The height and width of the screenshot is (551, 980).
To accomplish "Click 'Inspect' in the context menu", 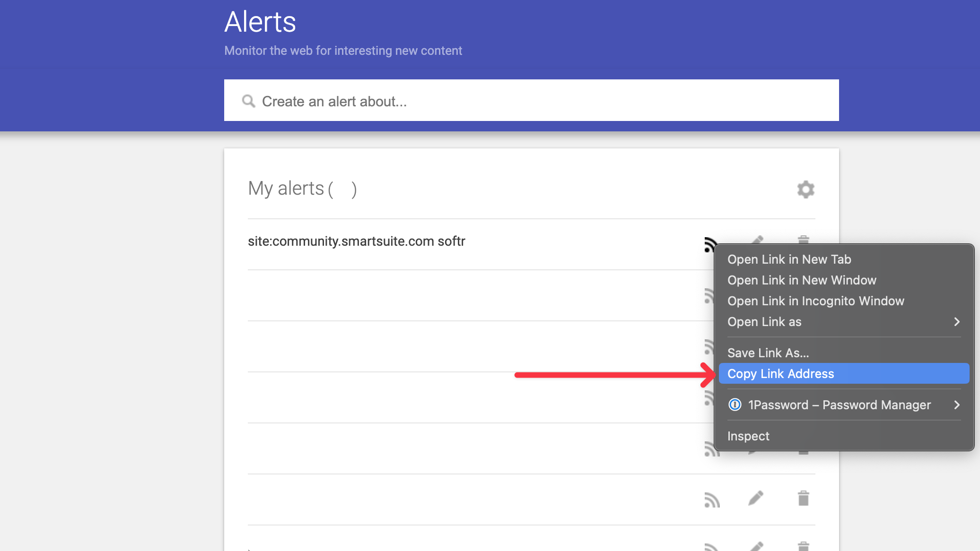I will pyautogui.click(x=748, y=436).
